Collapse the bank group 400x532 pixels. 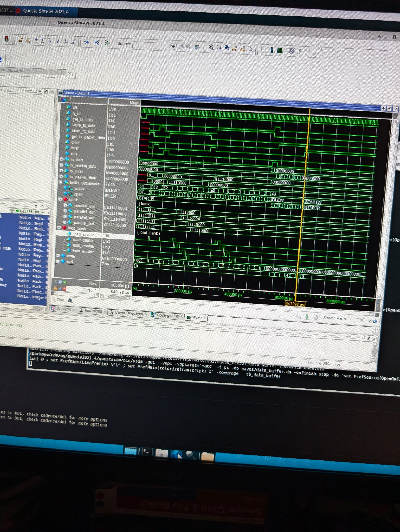click(x=60, y=199)
